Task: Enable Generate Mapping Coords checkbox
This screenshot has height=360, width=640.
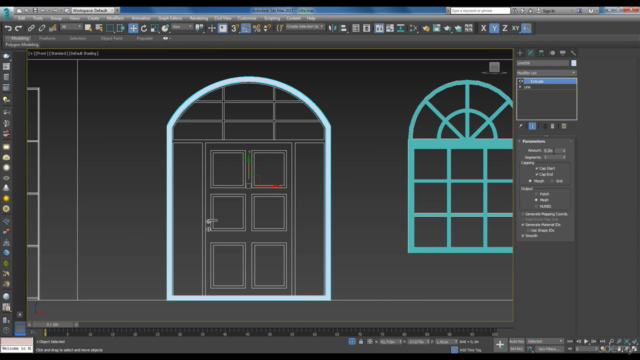Action: (x=523, y=214)
